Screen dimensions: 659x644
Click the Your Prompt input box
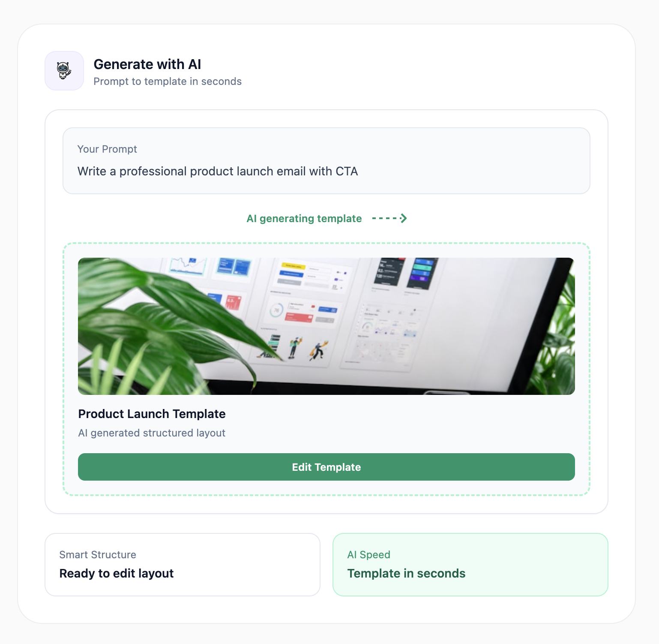click(327, 161)
